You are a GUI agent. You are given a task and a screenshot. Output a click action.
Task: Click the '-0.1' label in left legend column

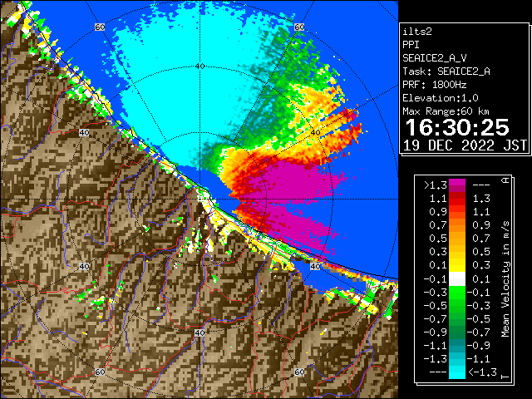(x=436, y=279)
